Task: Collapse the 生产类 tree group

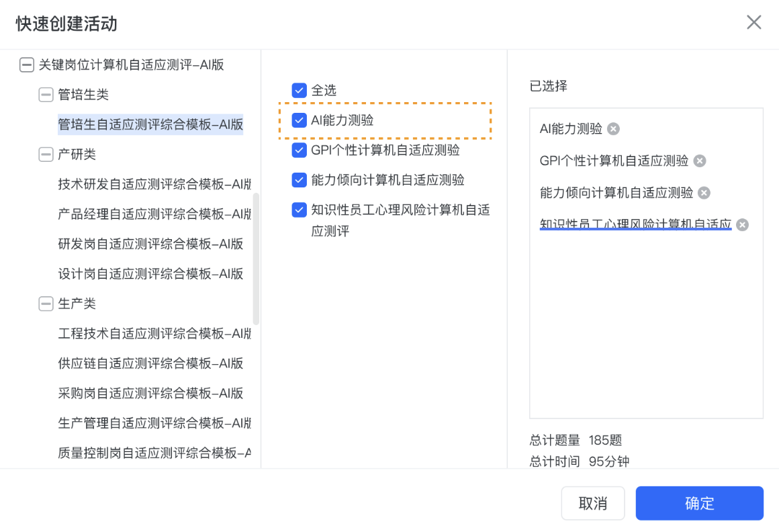Action: tap(46, 304)
